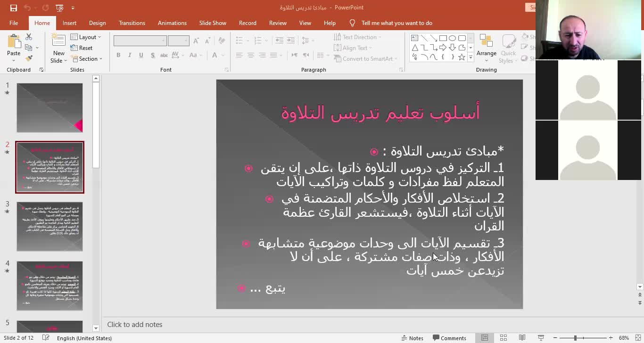Viewport: 644px width, 343px height.
Task: Save the presentation with the floppy disk icon
Action: (13, 8)
